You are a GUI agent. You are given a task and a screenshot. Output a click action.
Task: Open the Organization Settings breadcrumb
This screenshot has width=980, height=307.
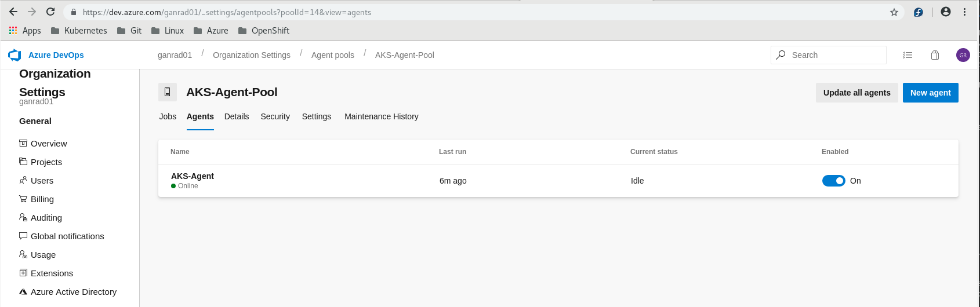[252, 55]
